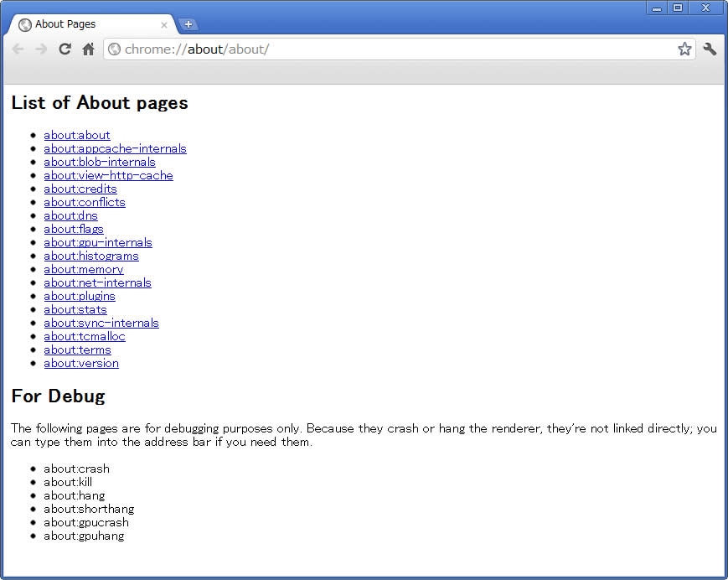Image resolution: width=728 pixels, height=580 pixels.
Task: Open the home page via house icon
Action: pyautogui.click(x=88, y=49)
